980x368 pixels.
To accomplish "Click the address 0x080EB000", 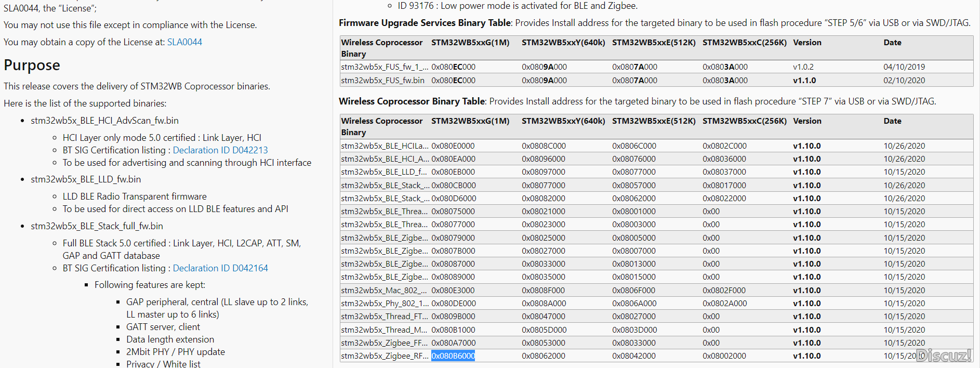I will tap(453, 172).
